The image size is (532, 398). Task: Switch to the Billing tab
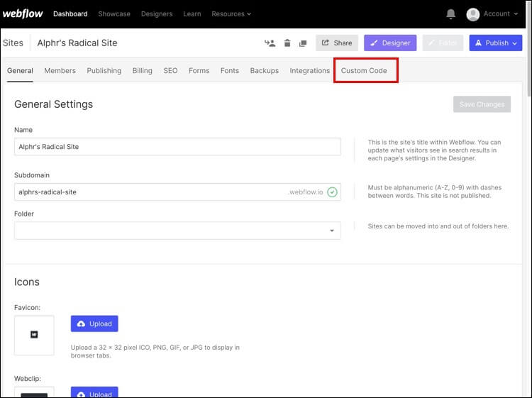142,70
